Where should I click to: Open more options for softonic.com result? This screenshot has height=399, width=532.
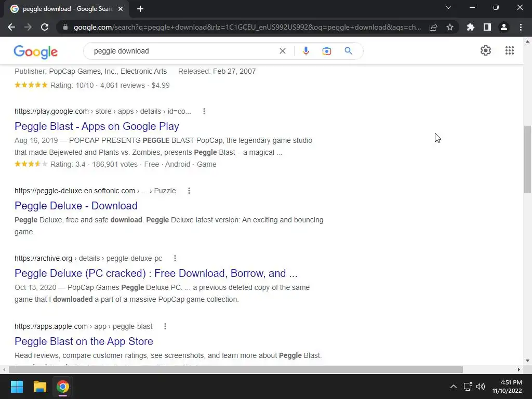189,191
